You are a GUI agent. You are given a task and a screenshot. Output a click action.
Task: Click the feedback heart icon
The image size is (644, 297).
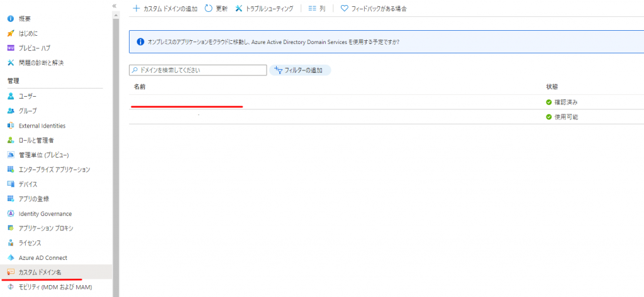(345, 8)
